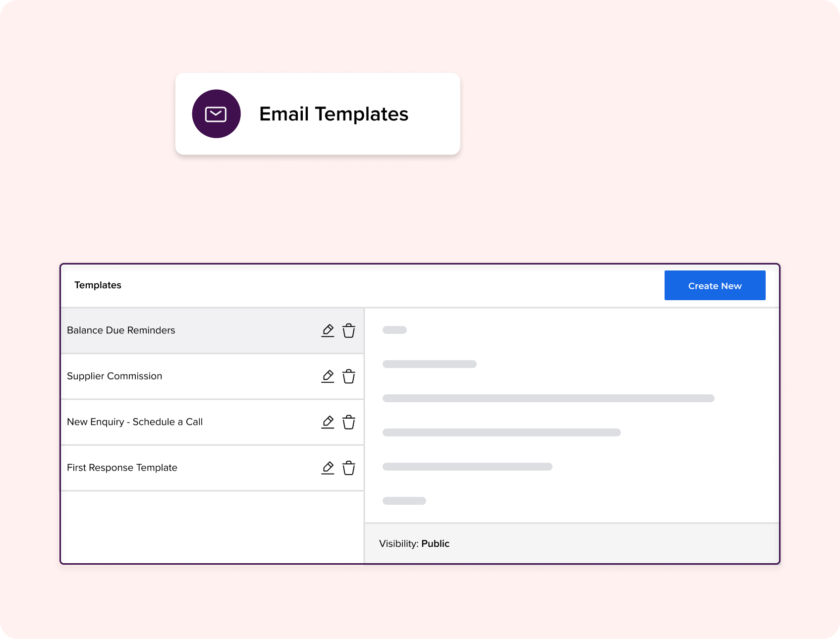Edit the Supplier Commission template
Image resolution: width=840 pixels, height=639 pixels.
[328, 376]
